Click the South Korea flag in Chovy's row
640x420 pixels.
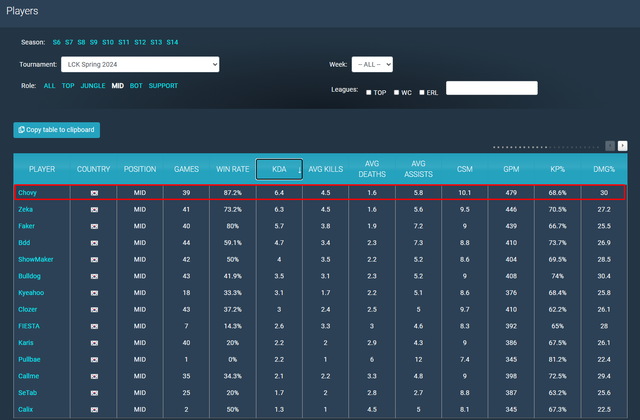click(94, 193)
